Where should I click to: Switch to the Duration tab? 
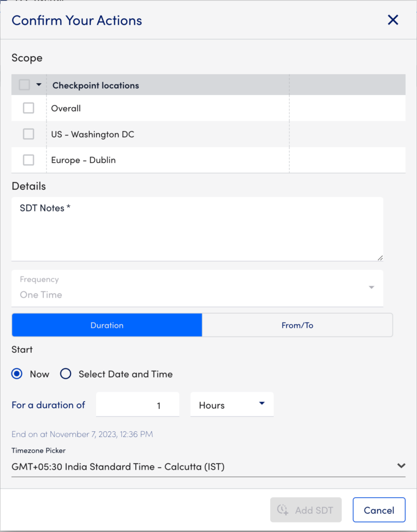(107, 325)
